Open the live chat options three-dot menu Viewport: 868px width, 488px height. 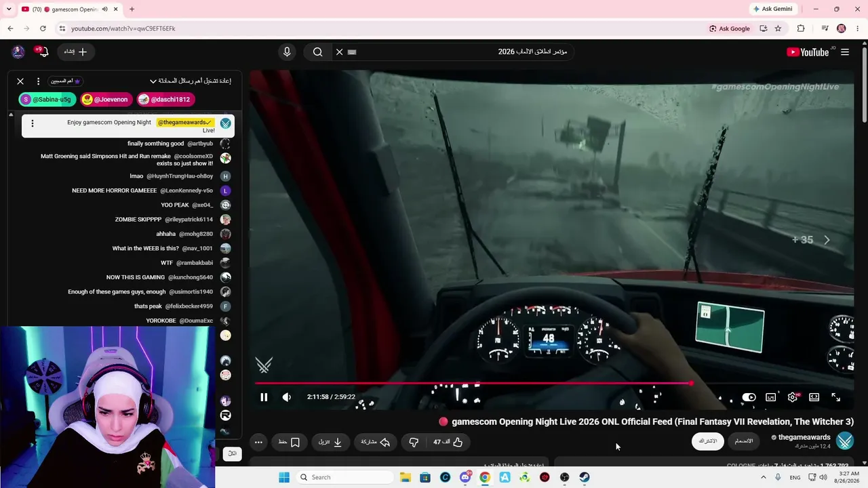[38, 81]
